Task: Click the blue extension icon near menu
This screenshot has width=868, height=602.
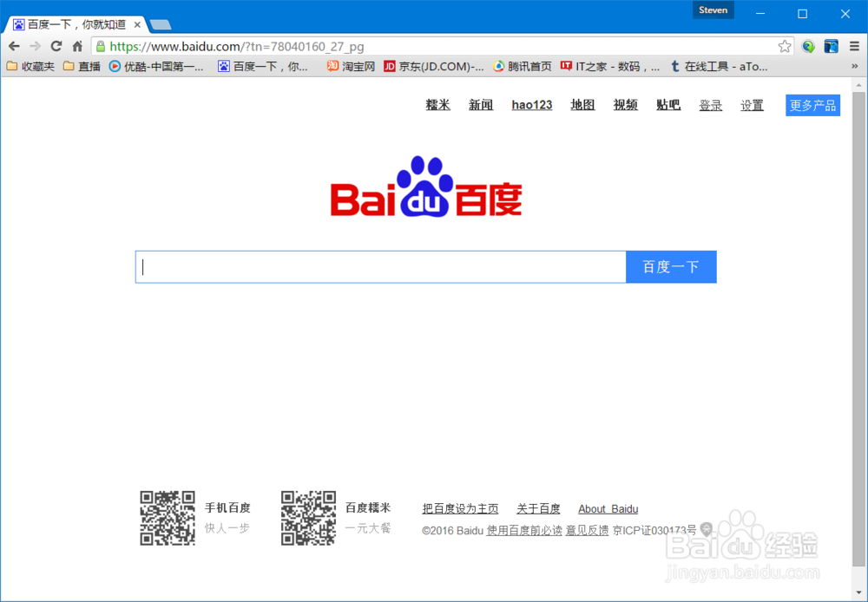Action: click(x=831, y=47)
